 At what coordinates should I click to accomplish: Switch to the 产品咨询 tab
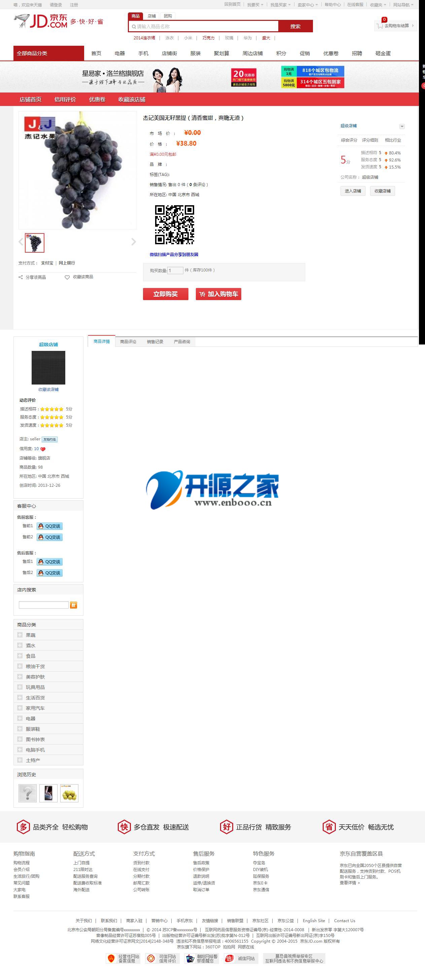pos(182,341)
